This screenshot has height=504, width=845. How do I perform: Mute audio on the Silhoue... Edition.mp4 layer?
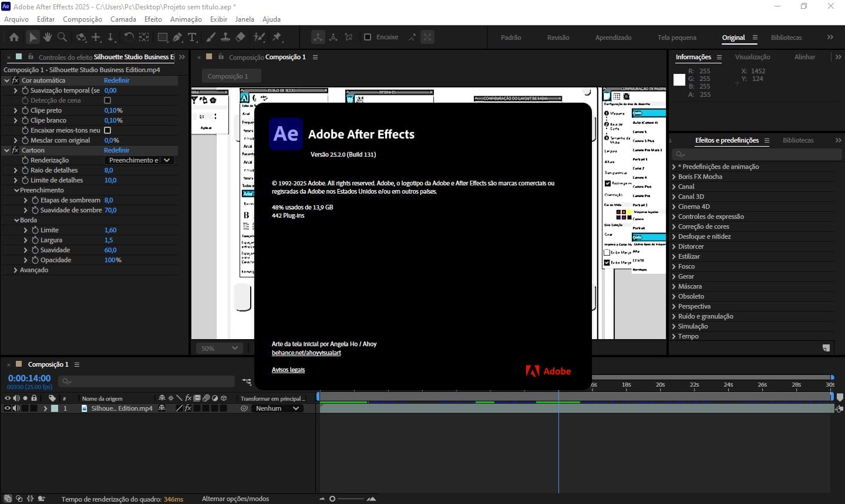(x=15, y=408)
